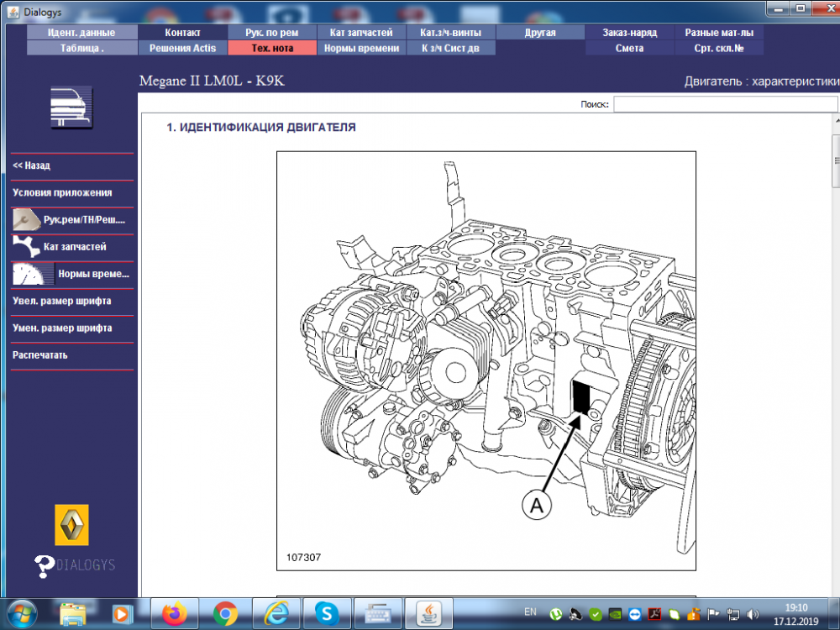The width and height of the screenshot is (840, 630).
Task: Open Windows Explorer from the taskbar
Action: (x=73, y=614)
